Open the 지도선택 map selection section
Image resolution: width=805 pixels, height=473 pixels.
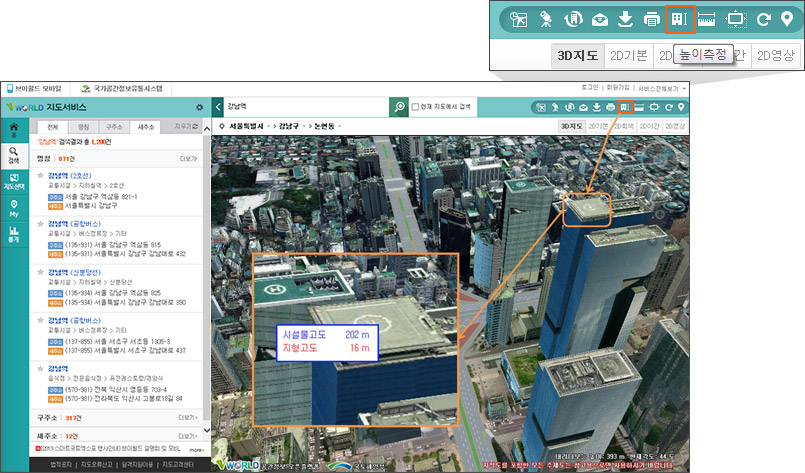(x=14, y=182)
